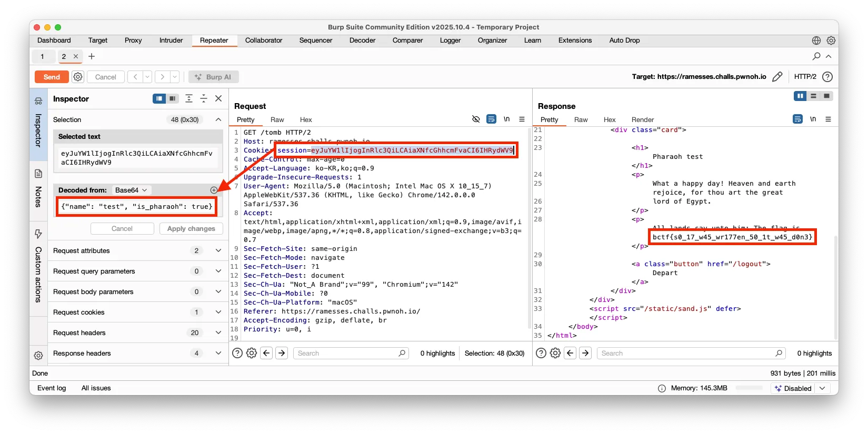Image resolution: width=868 pixels, height=434 pixels.
Task: Toggle word wrap in Response editor
Action: pos(798,119)
